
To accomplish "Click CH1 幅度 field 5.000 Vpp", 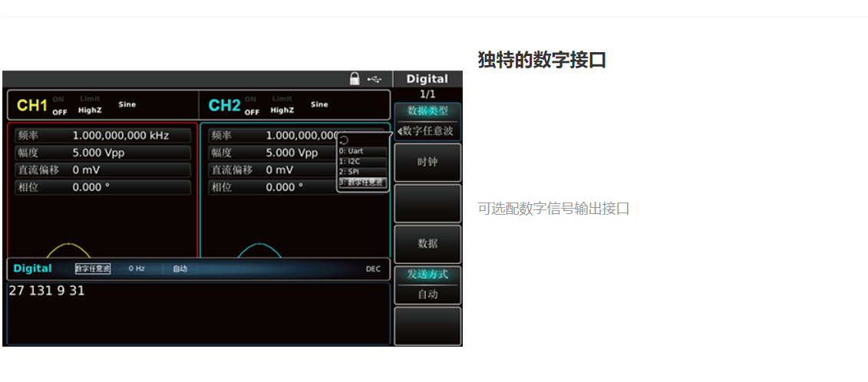I will pyautogui.click(x=103, y=153).
